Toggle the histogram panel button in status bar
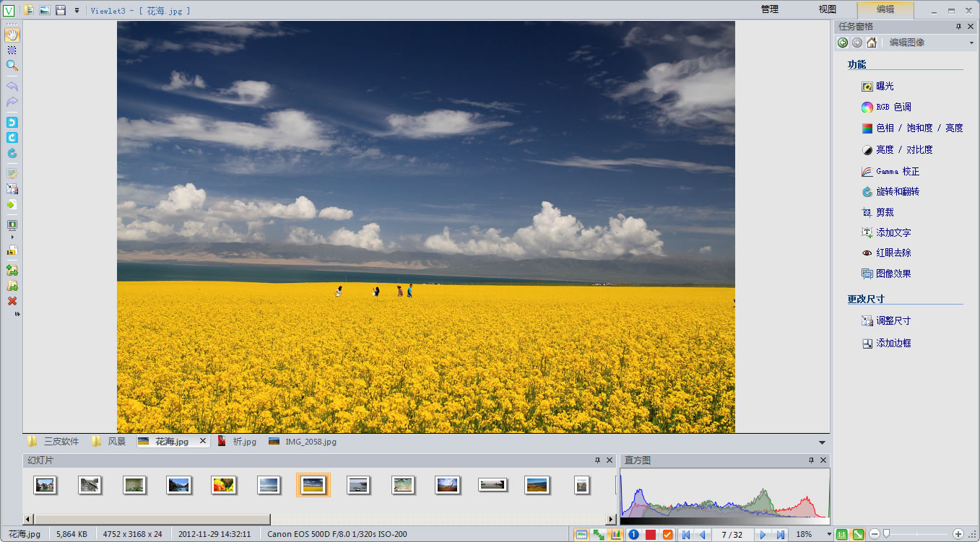Screen dimensions: 980x542 616,535
